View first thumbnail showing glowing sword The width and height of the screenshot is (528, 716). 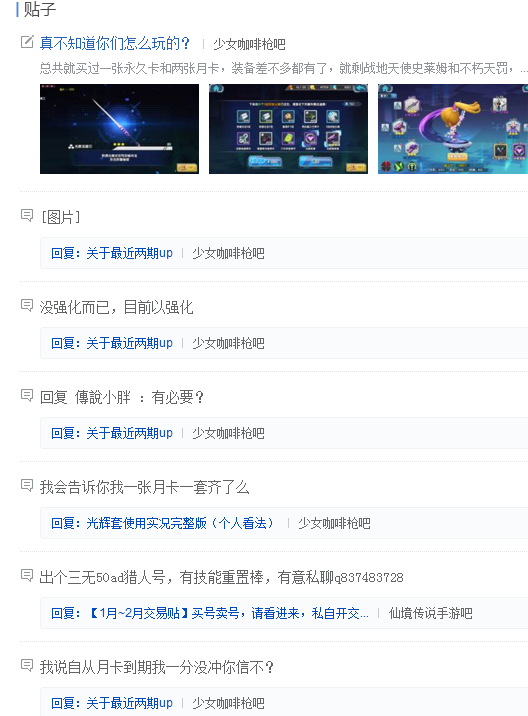click(x=119, y=129)
